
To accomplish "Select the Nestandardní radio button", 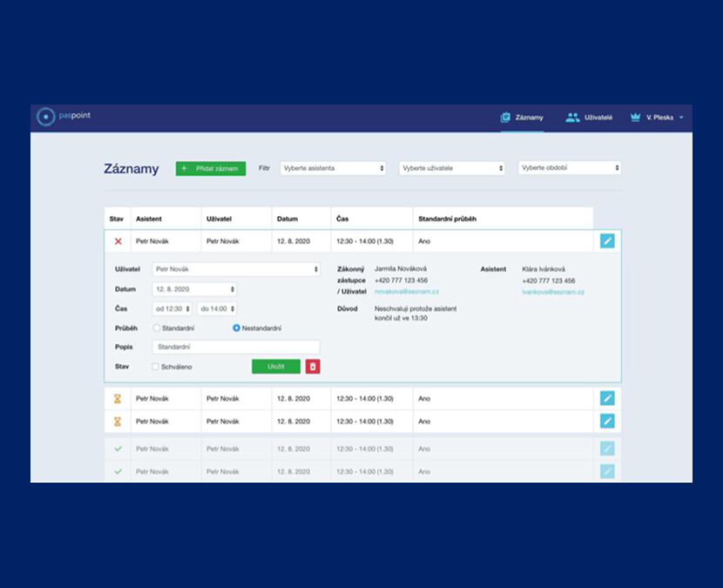I will pos(236,328).
